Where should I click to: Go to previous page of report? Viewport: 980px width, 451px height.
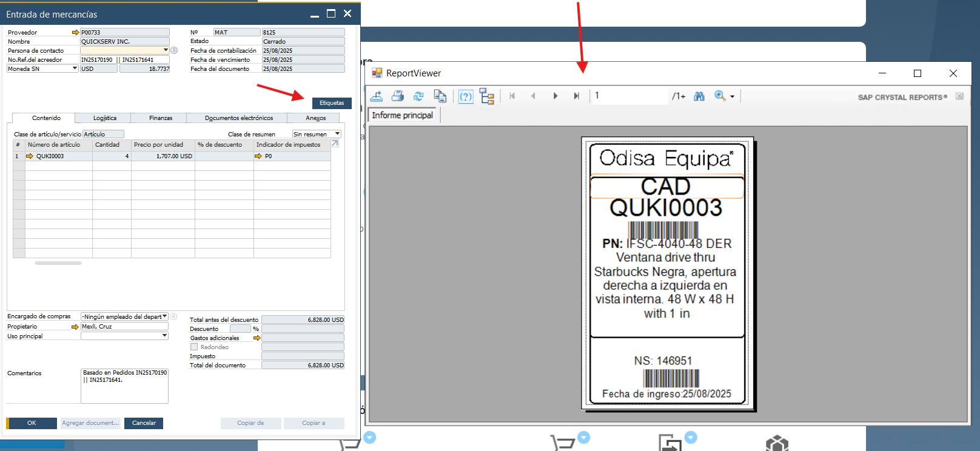point(534,96)
